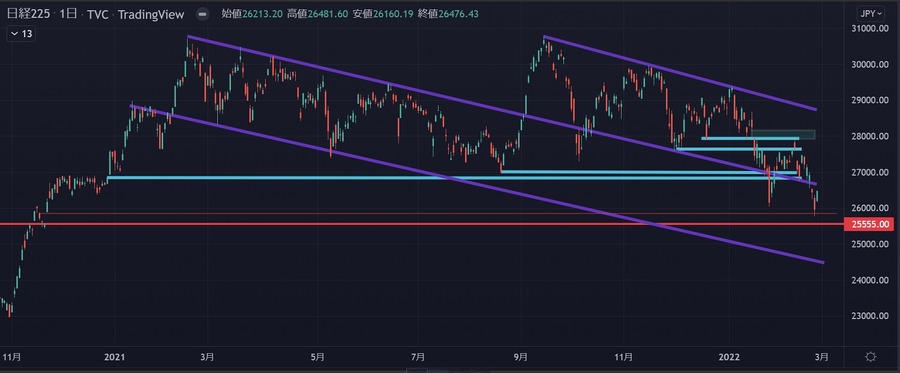Click the 始値 26213.20 open value
The width and height of the screenshot is (900, 373).
pyautogui.click(x=252, y=14)
